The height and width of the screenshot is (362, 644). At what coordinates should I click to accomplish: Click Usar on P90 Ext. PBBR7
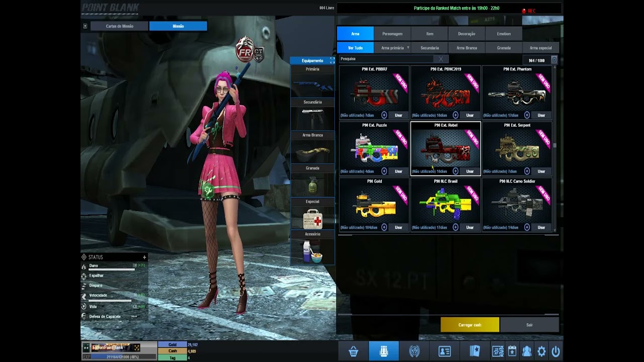pos(398,115)
